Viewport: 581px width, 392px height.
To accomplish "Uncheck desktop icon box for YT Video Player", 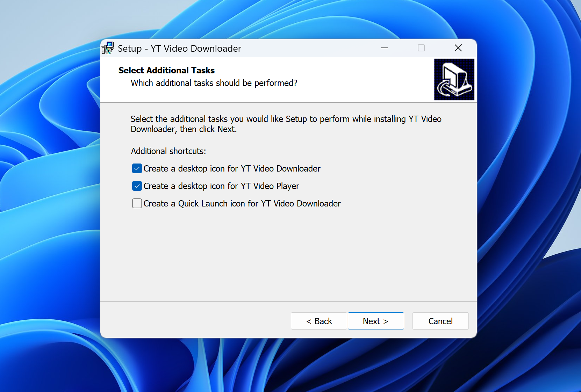I will click(x=137, y=186).
